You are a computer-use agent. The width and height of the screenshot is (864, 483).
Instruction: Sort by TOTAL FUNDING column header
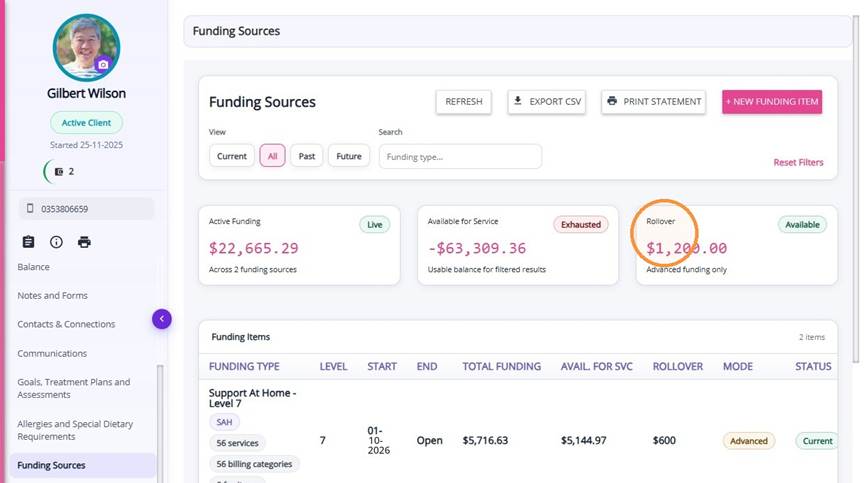(501, 366)
